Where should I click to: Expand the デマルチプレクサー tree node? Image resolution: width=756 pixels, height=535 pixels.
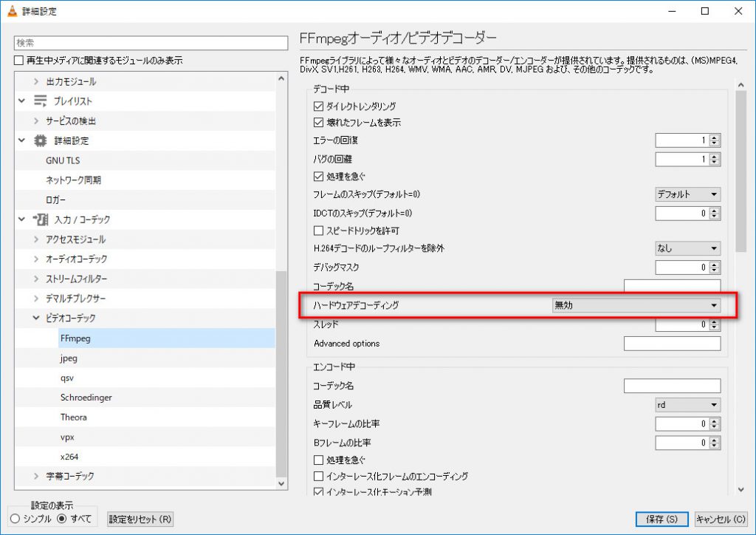tap(36, 299)
